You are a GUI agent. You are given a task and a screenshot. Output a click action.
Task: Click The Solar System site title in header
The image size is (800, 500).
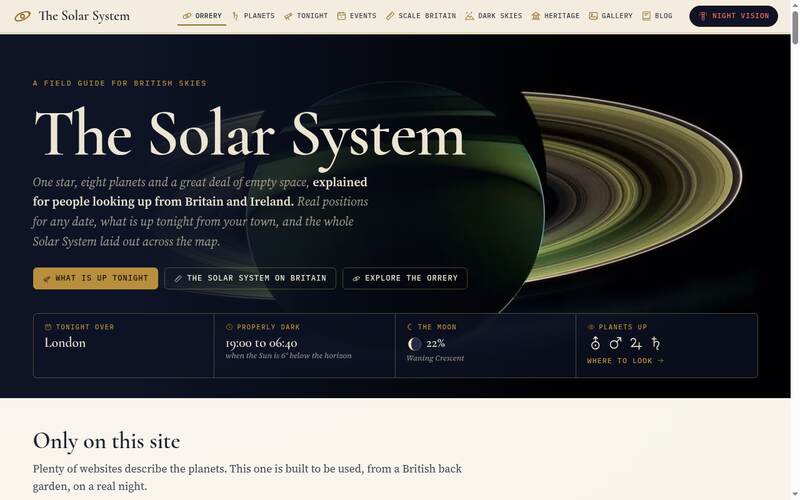pyautogui.click(x=84, y=16)
